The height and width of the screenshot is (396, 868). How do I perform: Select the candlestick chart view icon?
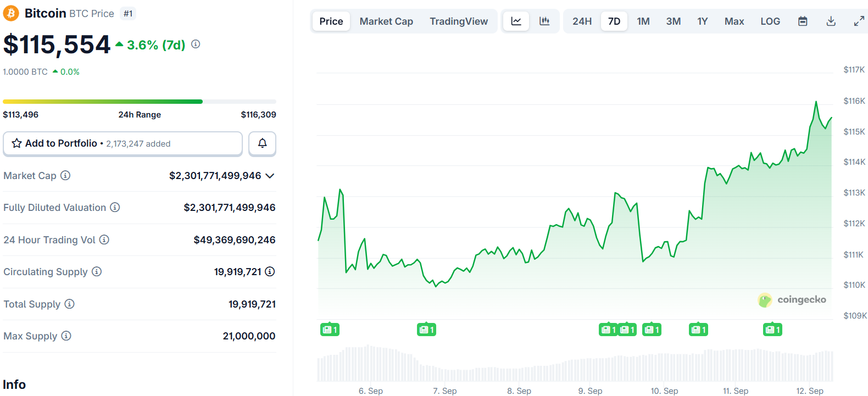[x=544, y=21]
